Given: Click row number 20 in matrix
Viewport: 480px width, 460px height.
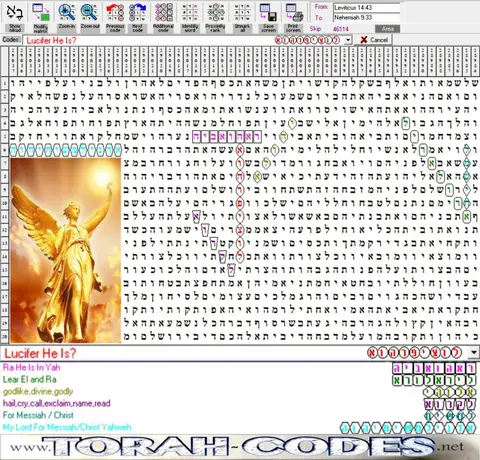Looking at the screenshot, I should click(x=5, y=336).
